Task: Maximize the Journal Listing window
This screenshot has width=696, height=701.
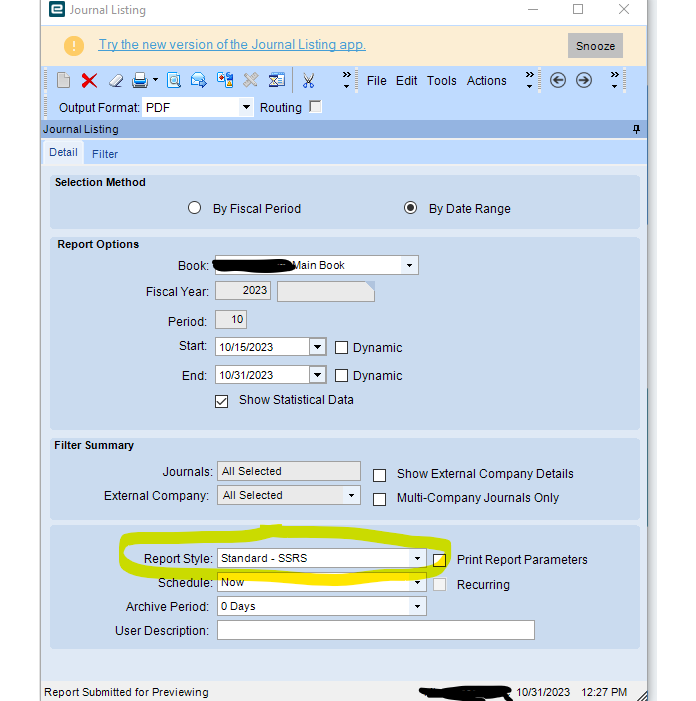Action: [578, 9]
